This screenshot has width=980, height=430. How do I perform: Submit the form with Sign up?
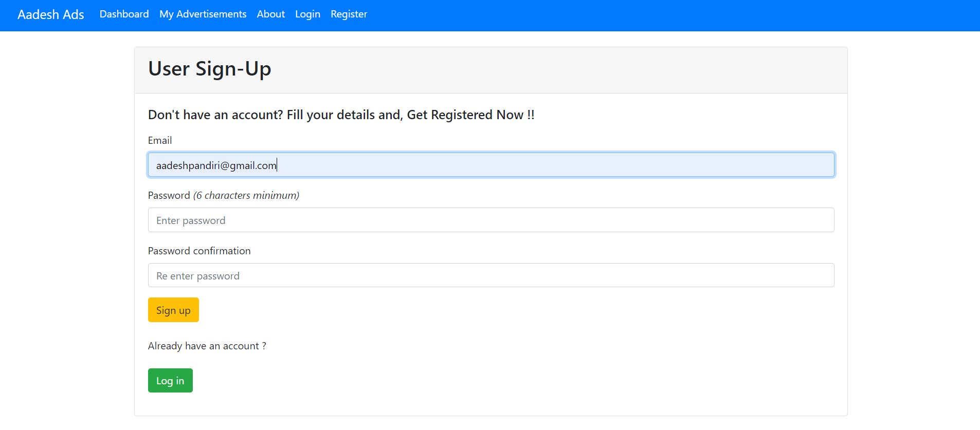click(x=173, y=310)
